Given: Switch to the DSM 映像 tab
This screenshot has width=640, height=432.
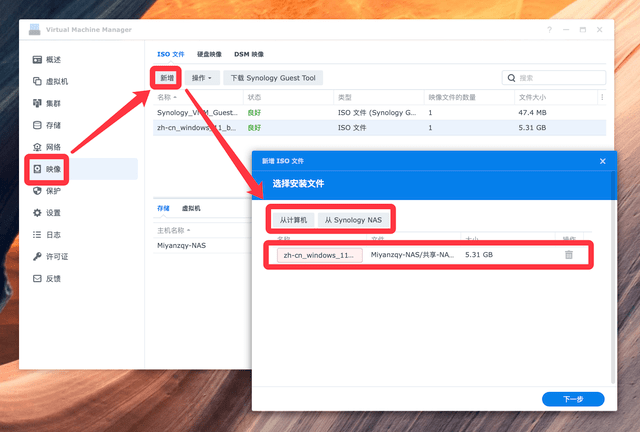Looking at the screenshot, I should (x=249, y=54).
